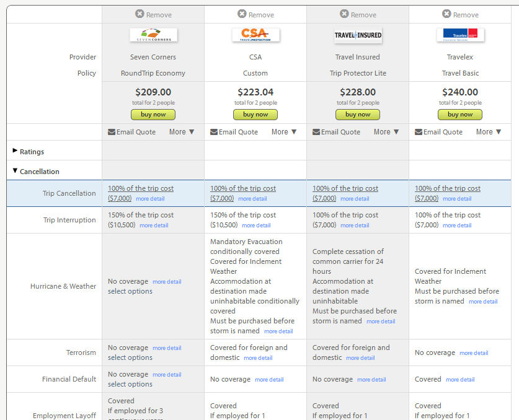The width and height of the screenshot is (519, 420).
Task: Open the More dropdown for CSA
Action: tap(284, 132)
